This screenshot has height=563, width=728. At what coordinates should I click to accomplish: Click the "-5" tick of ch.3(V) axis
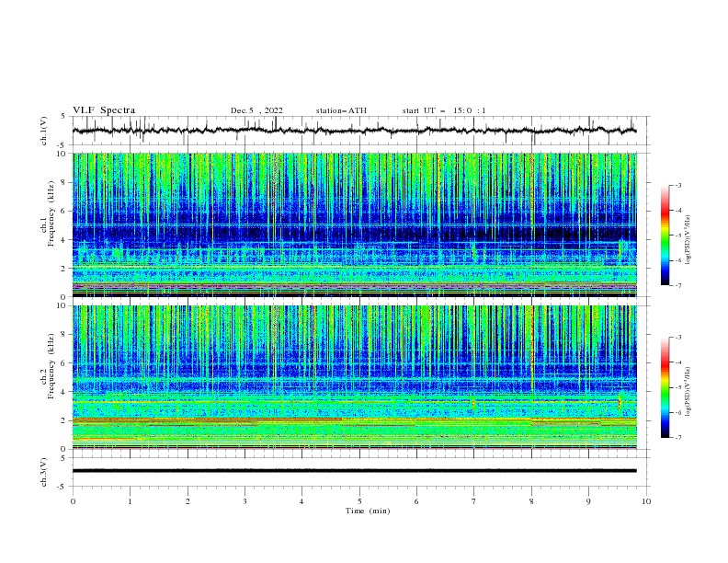pos(63,487)
